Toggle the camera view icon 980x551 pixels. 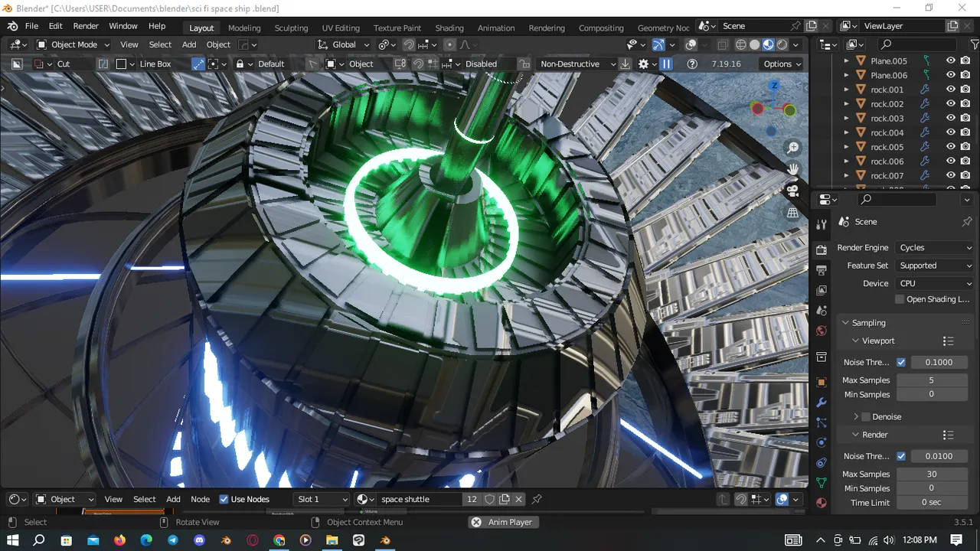(793, 191)
